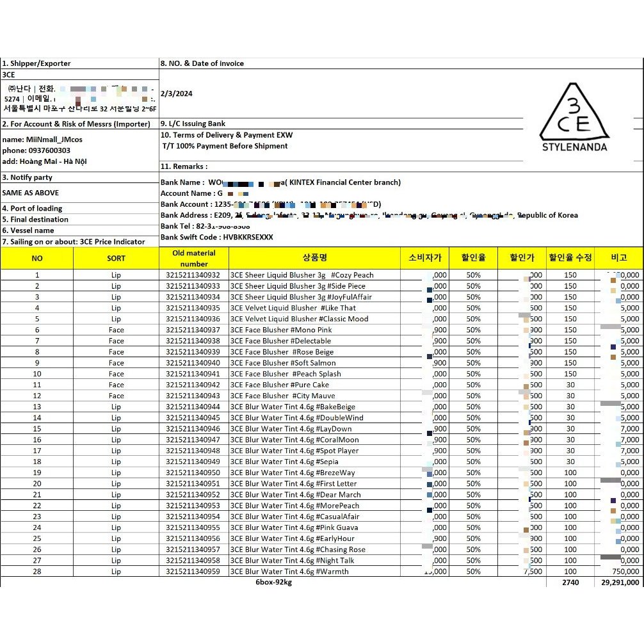The image size is (644, 644).
Task: Select the NO column header cell
Action: (x=37, y=259)
